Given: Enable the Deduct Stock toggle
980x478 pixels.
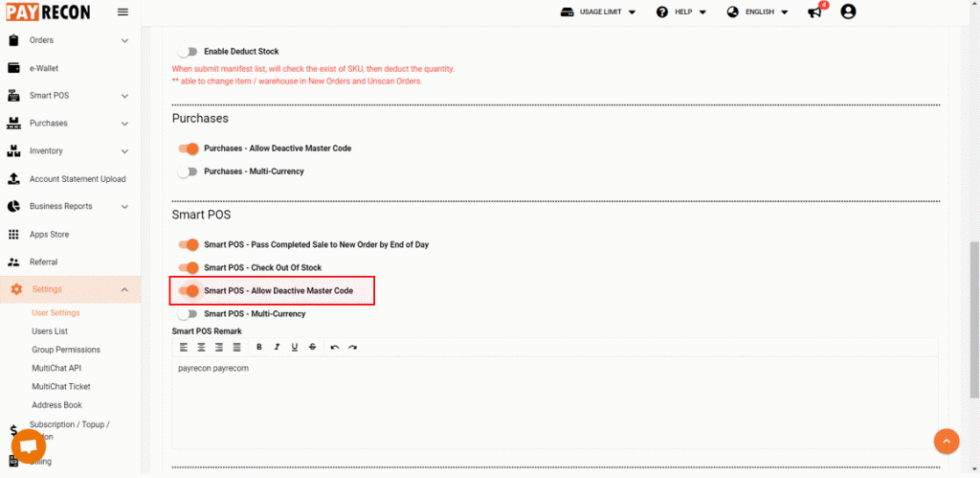Looking at the screenshot, I should coord(188,52).
